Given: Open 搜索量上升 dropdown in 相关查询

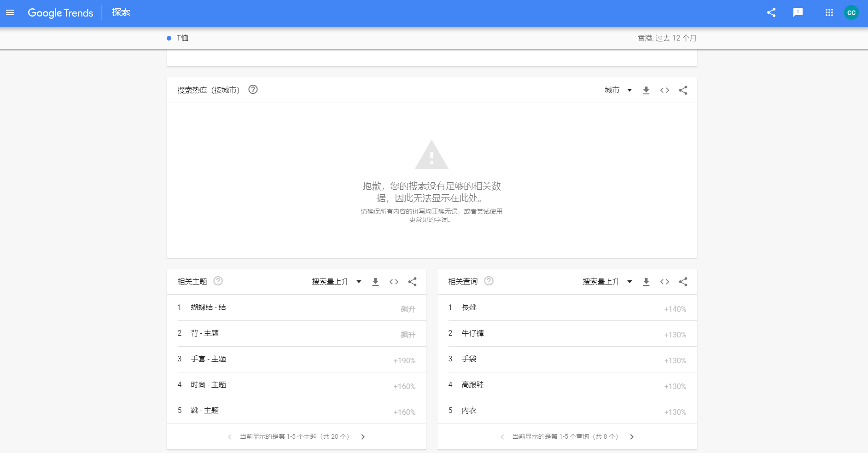Looking at the screenshot, I should pyautogui.click(x=607, y=282).
